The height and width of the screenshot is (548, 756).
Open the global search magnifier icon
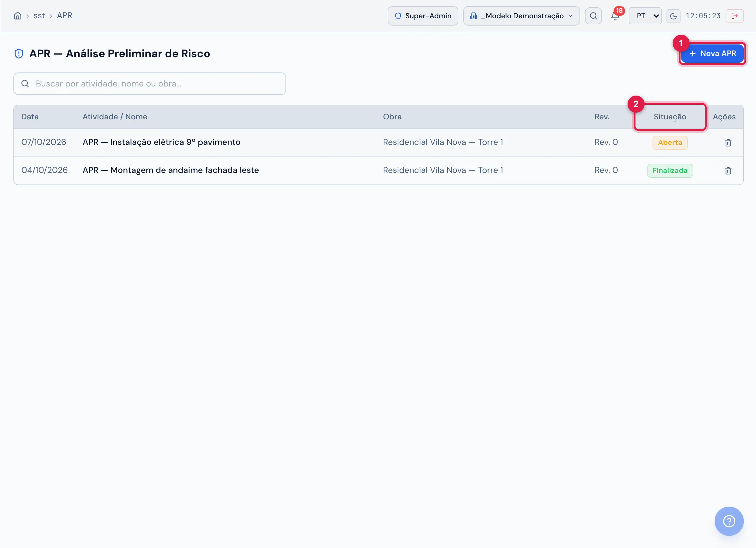(x=593, y=16)
